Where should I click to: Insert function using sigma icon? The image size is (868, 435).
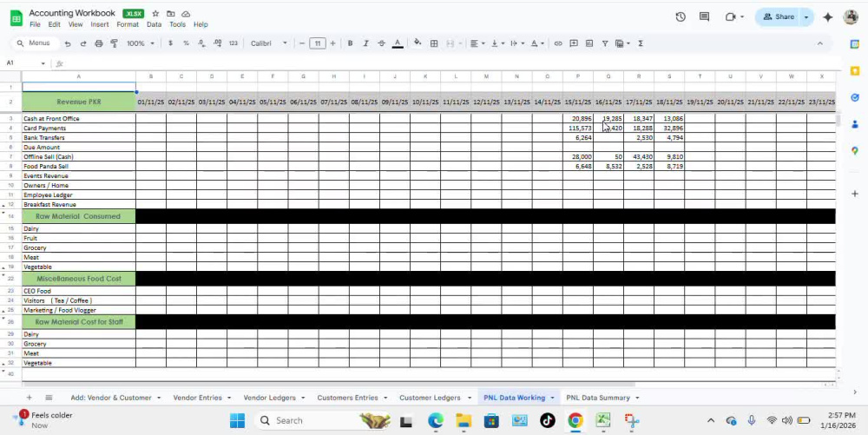[x=641, y=43]
